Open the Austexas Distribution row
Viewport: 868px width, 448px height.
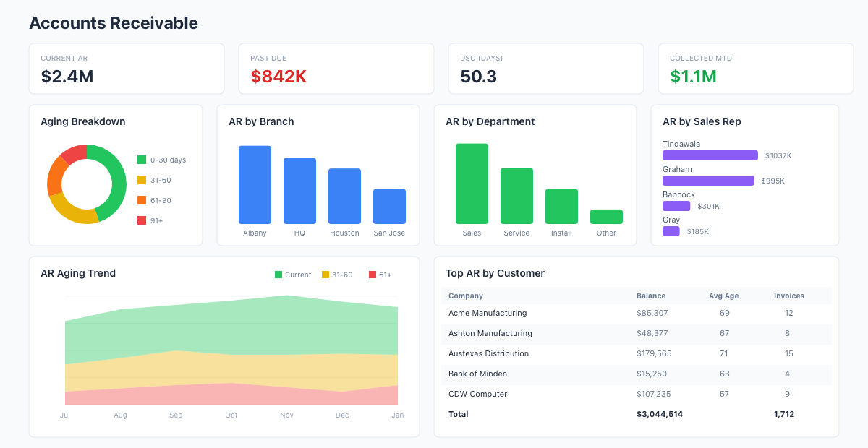(x=488, y=353)
